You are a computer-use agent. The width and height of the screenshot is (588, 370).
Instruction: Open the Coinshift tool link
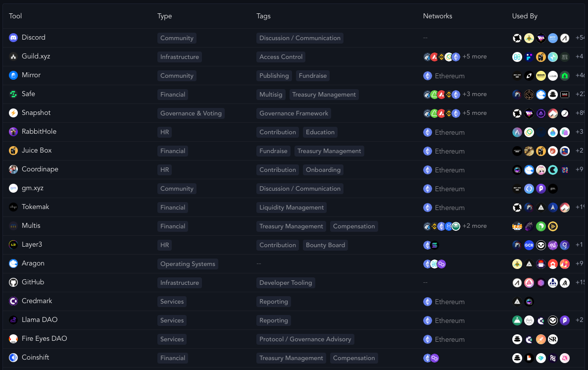tap(35, 358)
